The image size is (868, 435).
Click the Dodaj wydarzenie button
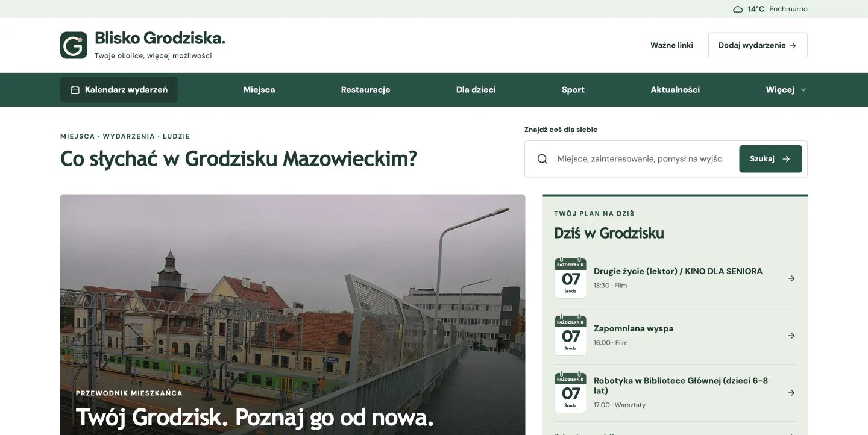758,45
